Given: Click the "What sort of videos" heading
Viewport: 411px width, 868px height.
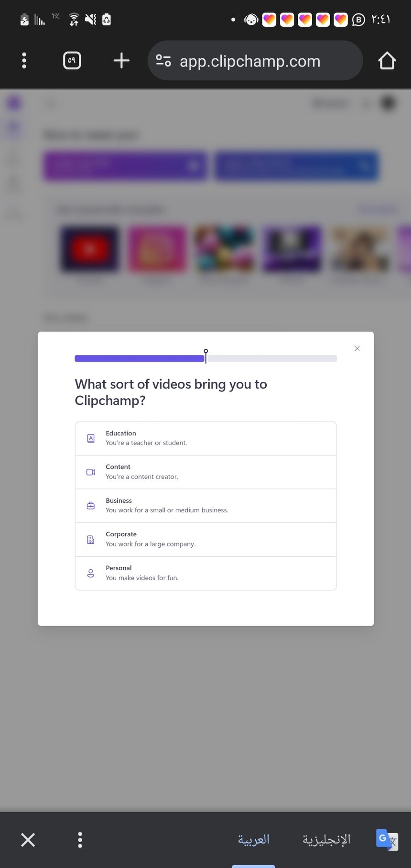Looking at the screenshot, I should coord(171,392).
